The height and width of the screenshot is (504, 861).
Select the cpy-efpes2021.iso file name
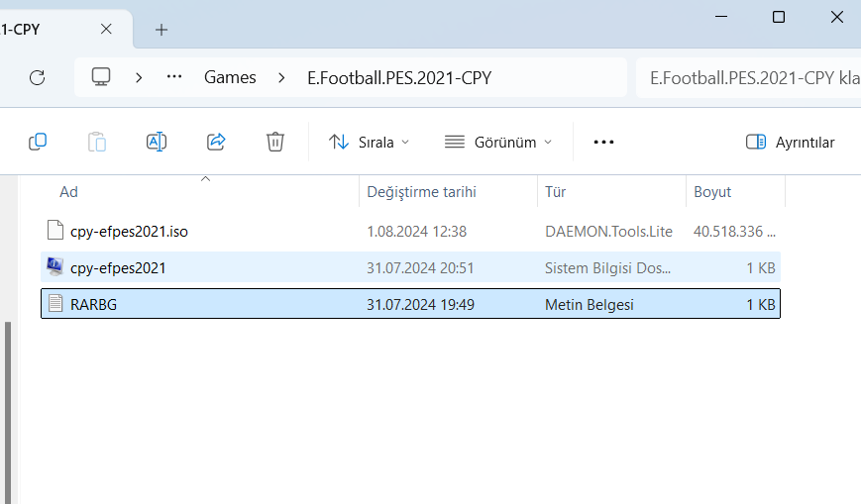pos(129,231)
